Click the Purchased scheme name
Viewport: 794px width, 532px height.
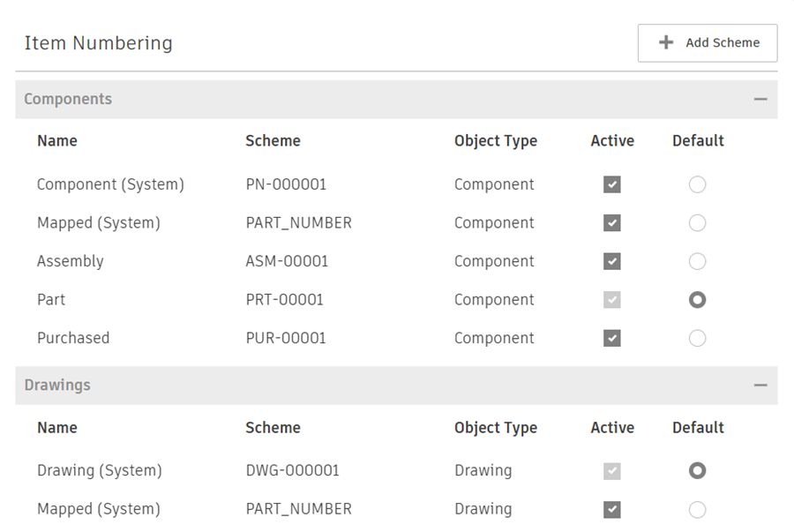(73, 338)
